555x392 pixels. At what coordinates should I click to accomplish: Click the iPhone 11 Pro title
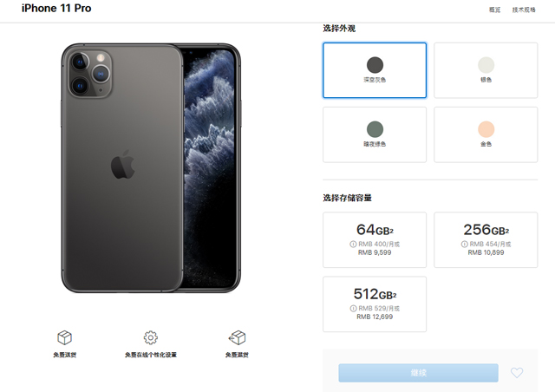pos(56,8)
